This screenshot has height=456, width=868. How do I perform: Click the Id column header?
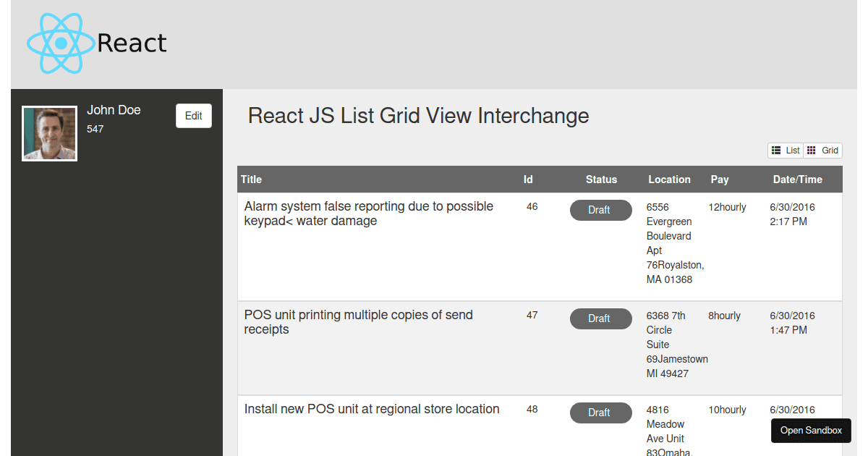tap(528, 180)
